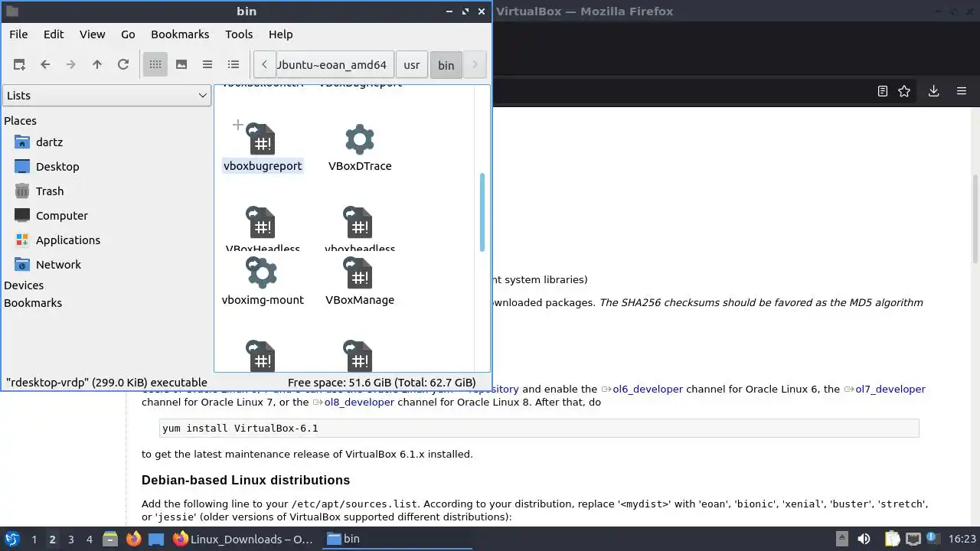Open the Tools menu
Image resolution: width=980 pixels, height=551 pixels.
(x=239, y=34)
